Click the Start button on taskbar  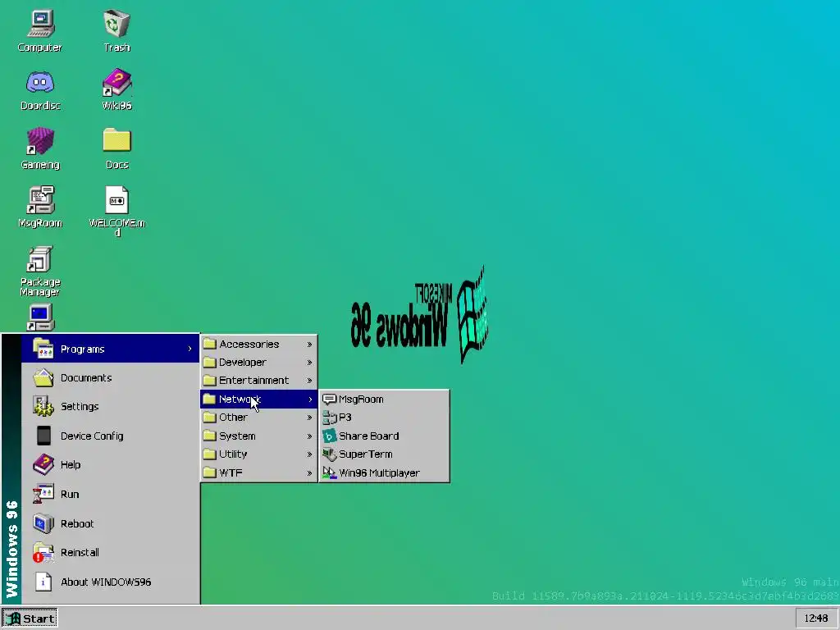30,619
